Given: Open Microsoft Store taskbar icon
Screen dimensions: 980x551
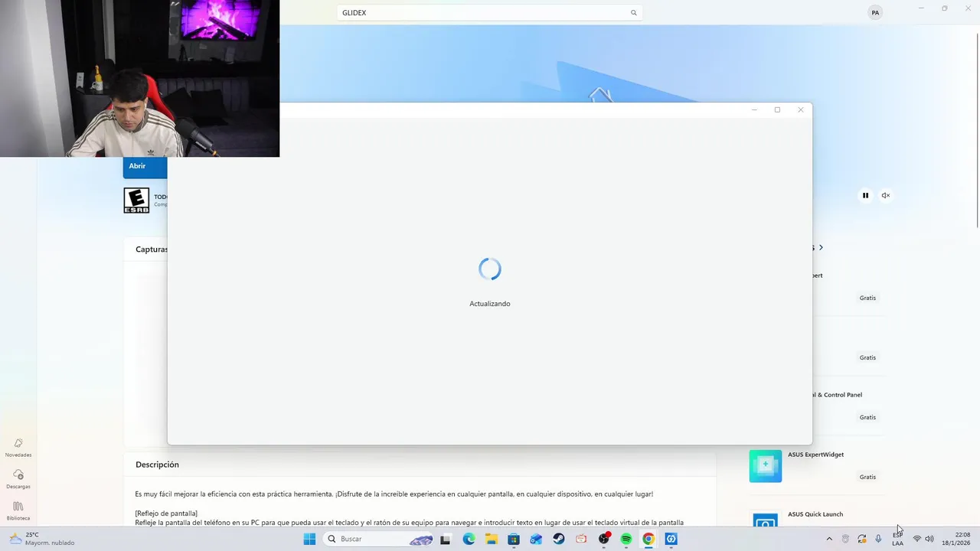Looking at the screenshot, I should [x=514, y=539].
